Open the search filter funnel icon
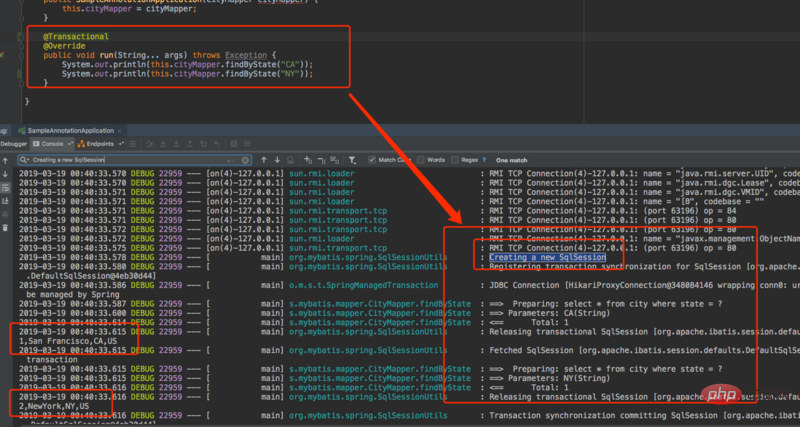The height and width of the screenshot is (427, 800). pos(352,160)
